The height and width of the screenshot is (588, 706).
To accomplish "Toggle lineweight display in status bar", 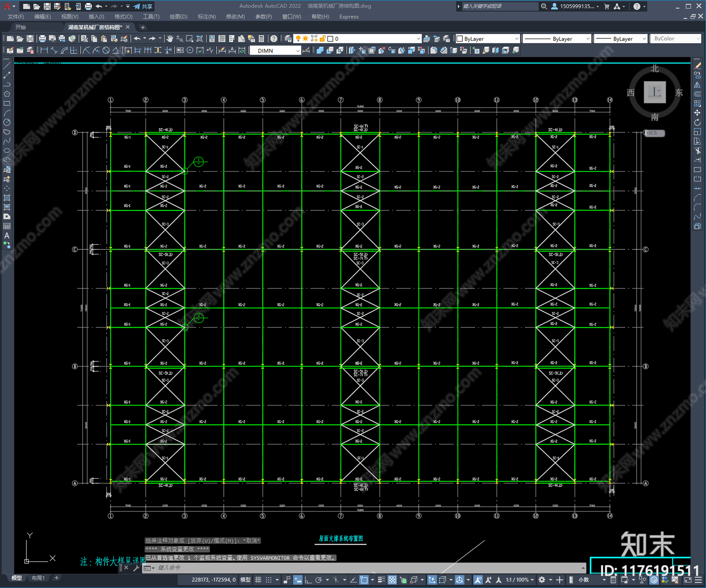I will pyautogui.click(x=382, y=580).
